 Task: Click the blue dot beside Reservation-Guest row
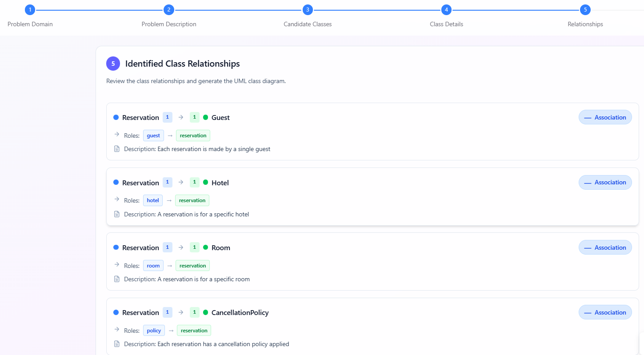pyautogui.click(x=116, y=117)
